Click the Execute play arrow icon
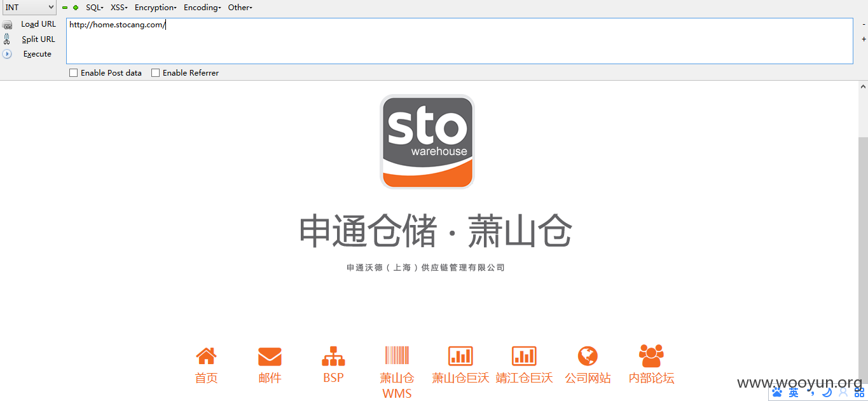Image resolution: width=868 pixels, height=401 pixels. click(x=7, y=54)
